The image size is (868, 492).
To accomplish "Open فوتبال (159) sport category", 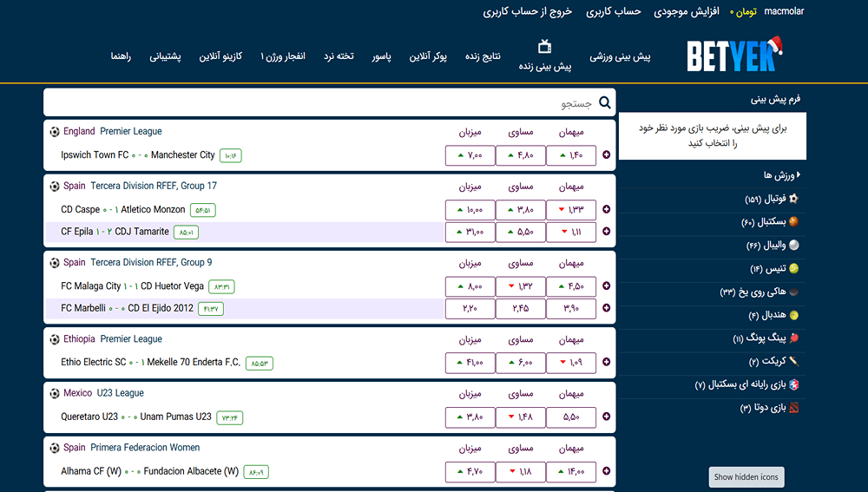I will (x=765, y=199).
